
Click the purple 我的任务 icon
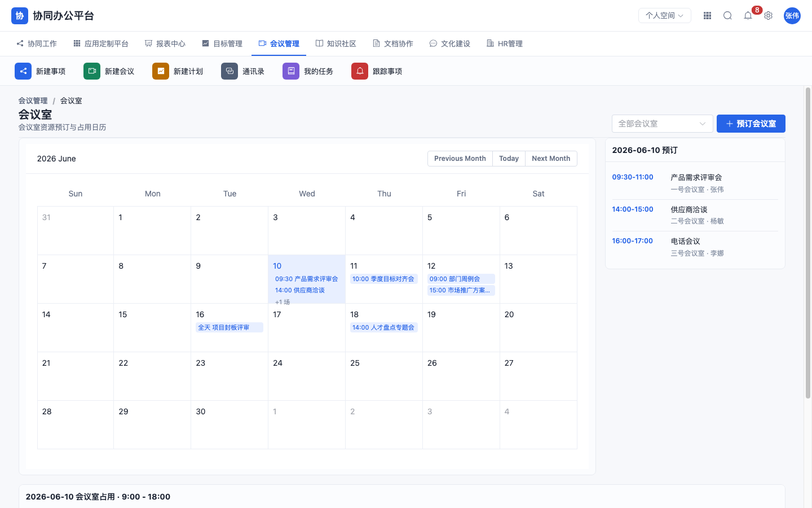pos(291,71)
